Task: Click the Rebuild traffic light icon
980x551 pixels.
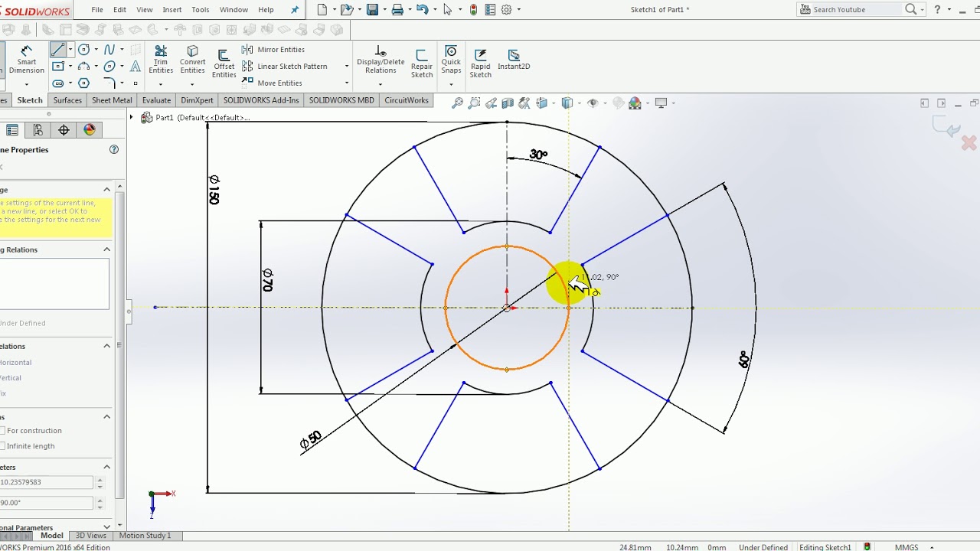Action: 473,10
